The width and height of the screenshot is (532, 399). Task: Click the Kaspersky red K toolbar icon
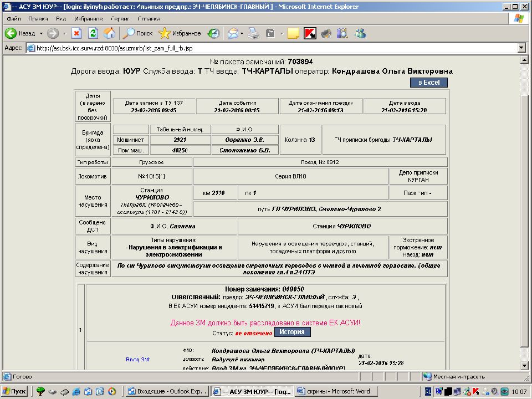[310, 33]
